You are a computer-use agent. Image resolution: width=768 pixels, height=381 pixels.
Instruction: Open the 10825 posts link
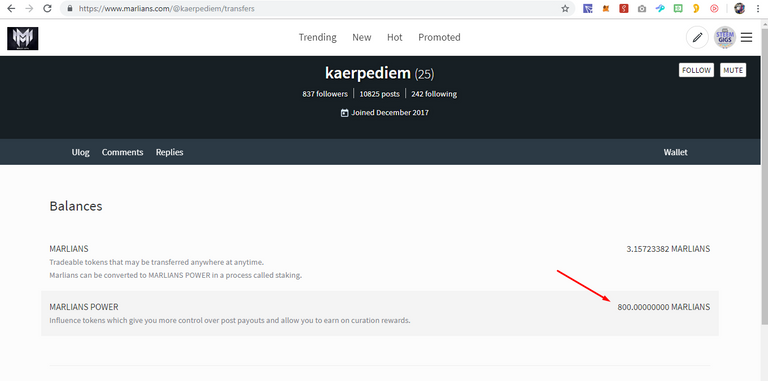(380, 94)
